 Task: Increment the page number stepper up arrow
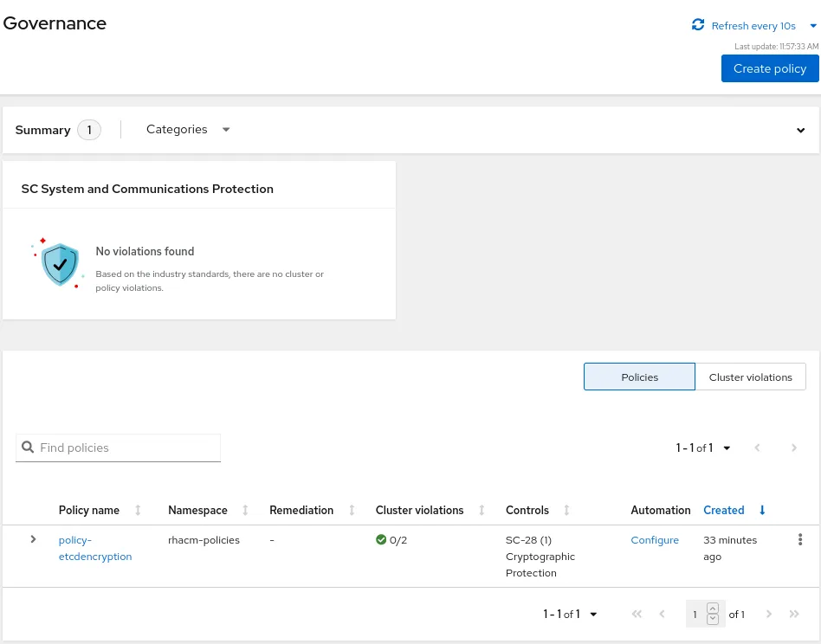[713, 609]
